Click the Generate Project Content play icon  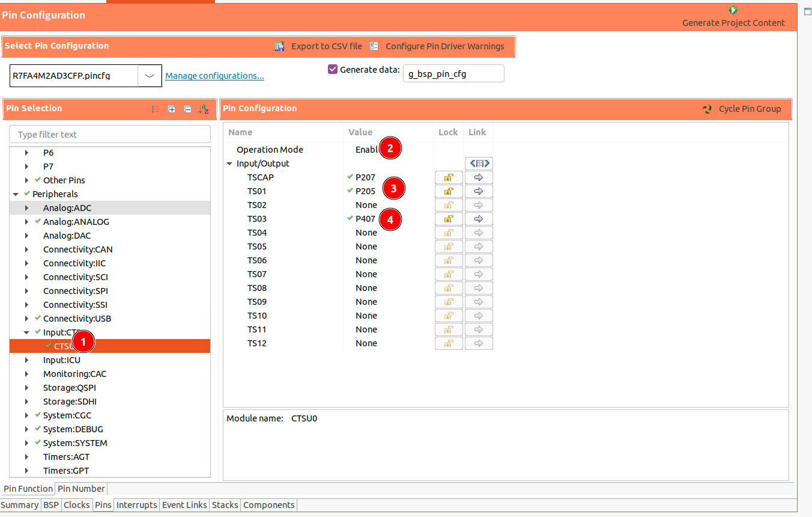point(733,10)
